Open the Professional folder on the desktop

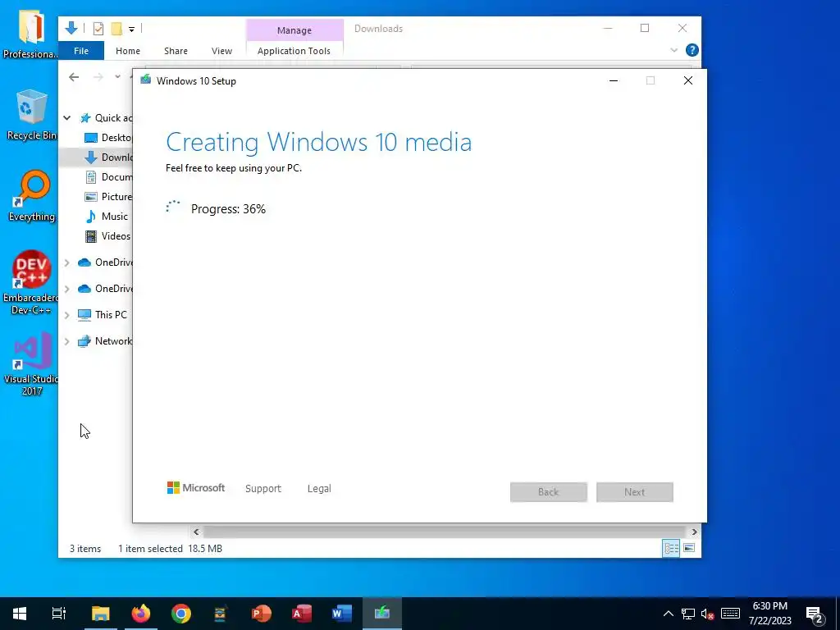click(30, 34)
